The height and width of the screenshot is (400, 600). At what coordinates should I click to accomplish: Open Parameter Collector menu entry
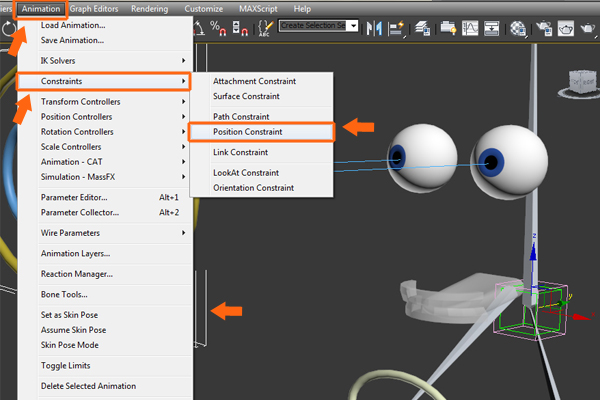coord(105,212)
